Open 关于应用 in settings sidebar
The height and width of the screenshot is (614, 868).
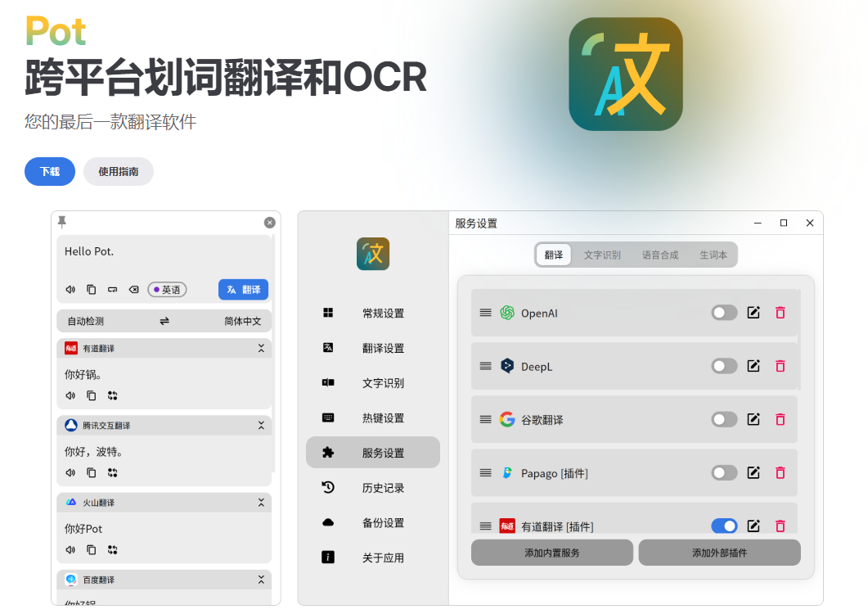pyautogui.click(x=372, y=558)
